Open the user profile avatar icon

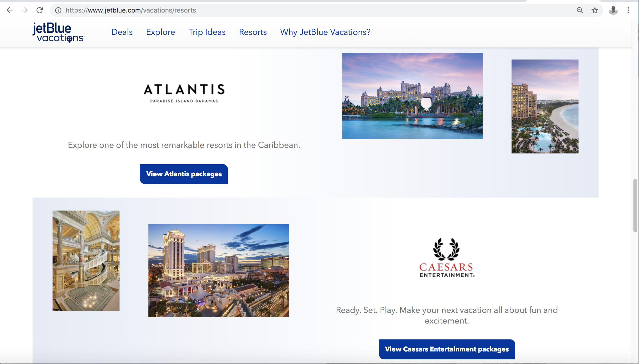click(x=613, y=10)
